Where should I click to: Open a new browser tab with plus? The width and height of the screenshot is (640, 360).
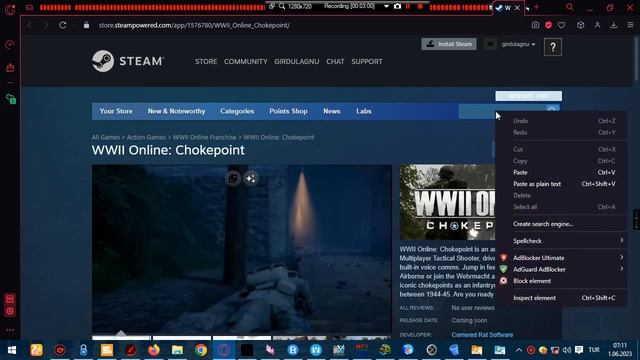[x=536, y=7]
